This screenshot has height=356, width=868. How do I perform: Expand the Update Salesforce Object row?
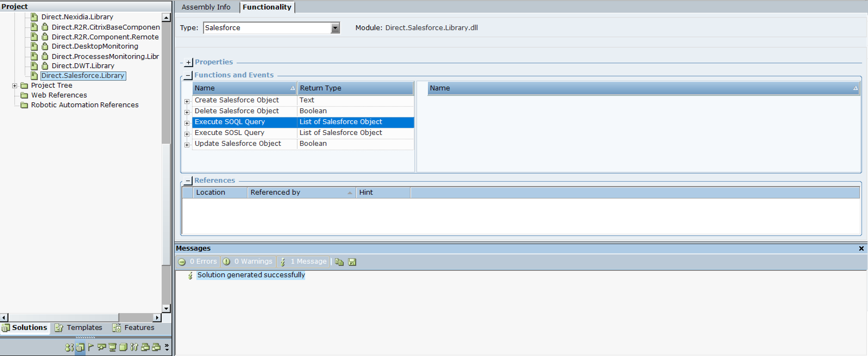point(187,145)
